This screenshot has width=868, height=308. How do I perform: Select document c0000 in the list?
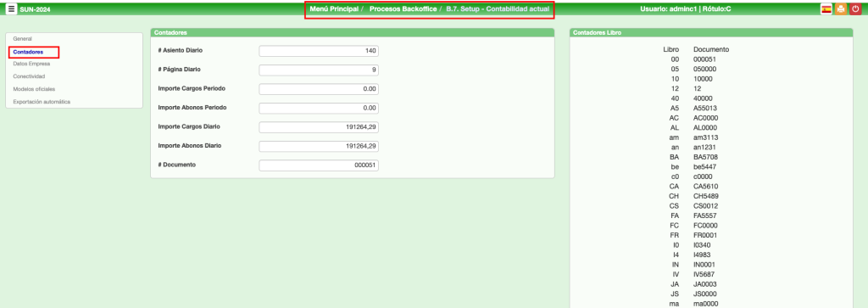(703, 176)
